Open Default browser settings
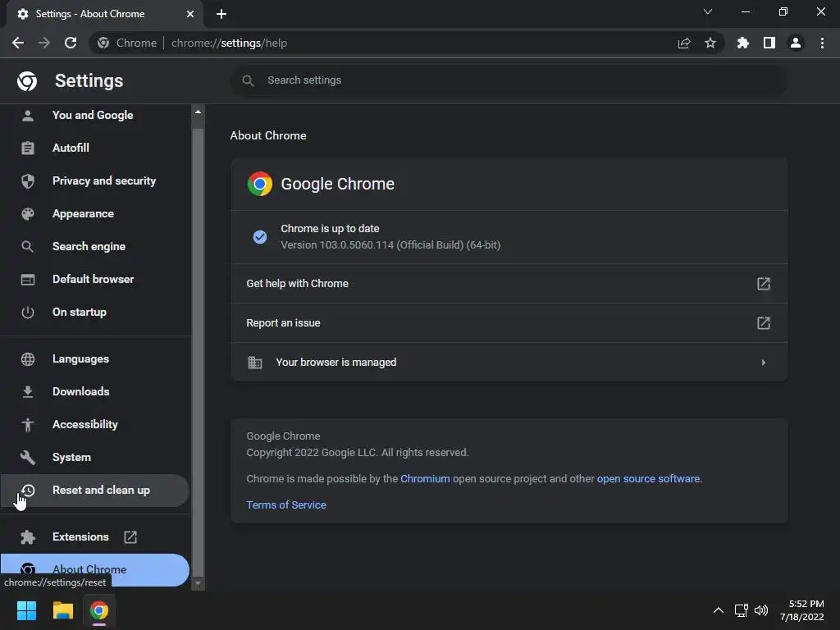The height and width of the screenshot is (630, 840). (x=95, y=279)
